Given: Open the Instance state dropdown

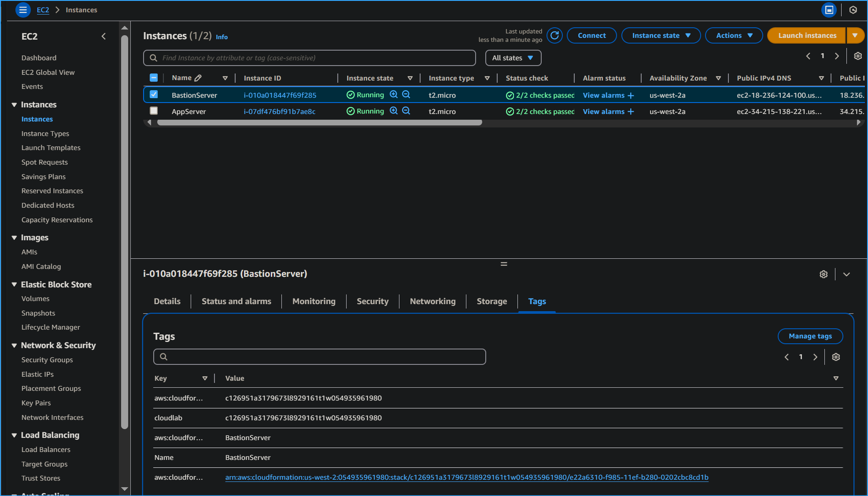Looking at the screenshot, I should 661,35.
